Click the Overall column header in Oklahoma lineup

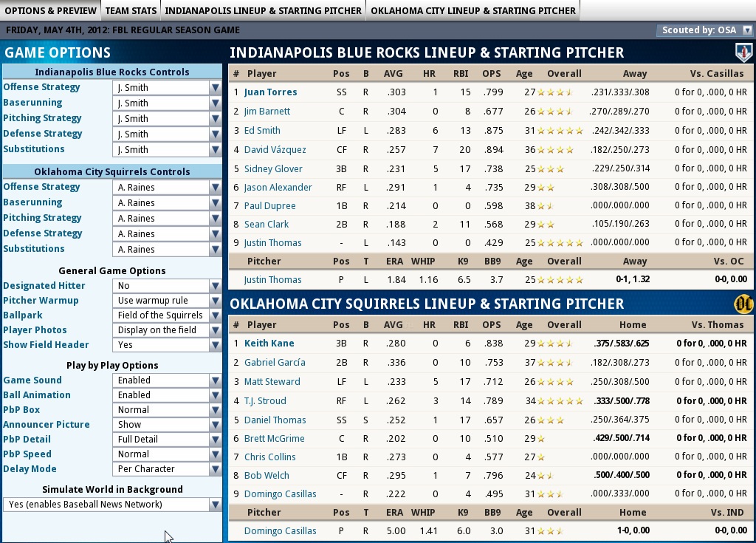564,325
